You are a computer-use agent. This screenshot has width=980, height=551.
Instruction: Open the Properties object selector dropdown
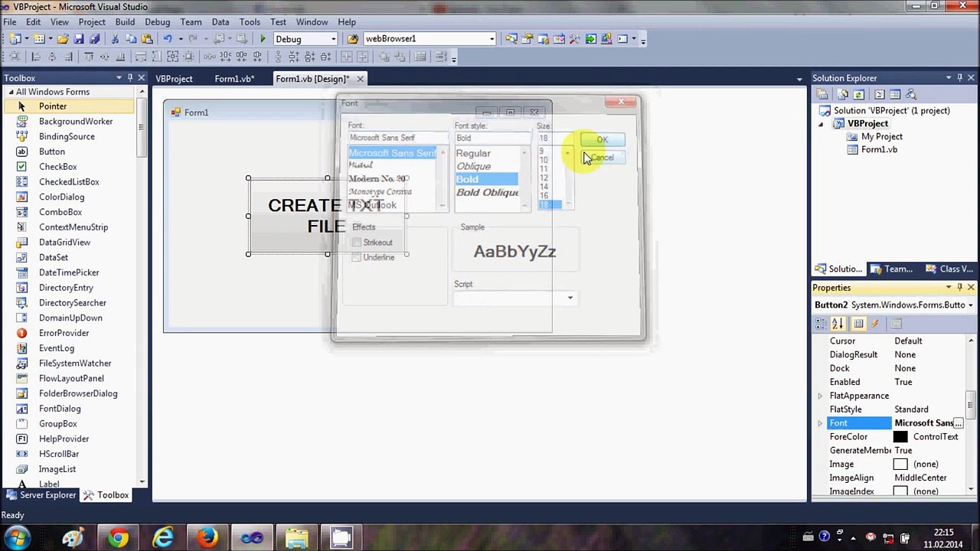[970, 305]
